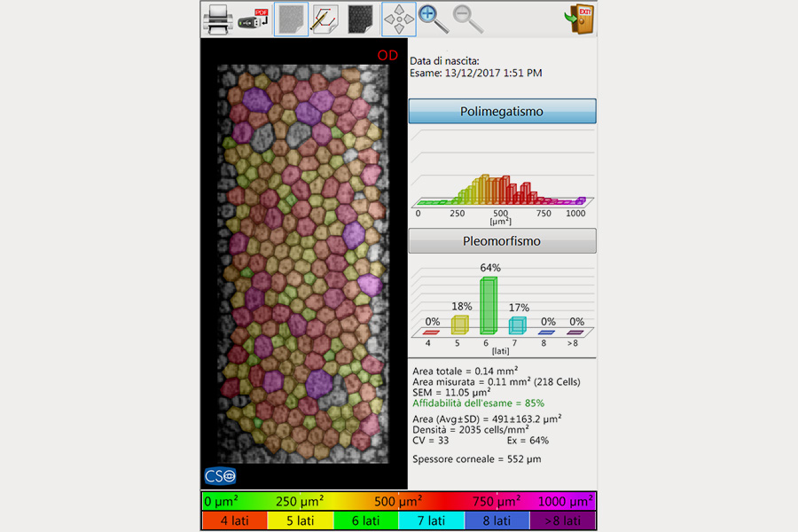
Task: Select the blue '8 lati' legend swatch
Action: coord(497,520)
